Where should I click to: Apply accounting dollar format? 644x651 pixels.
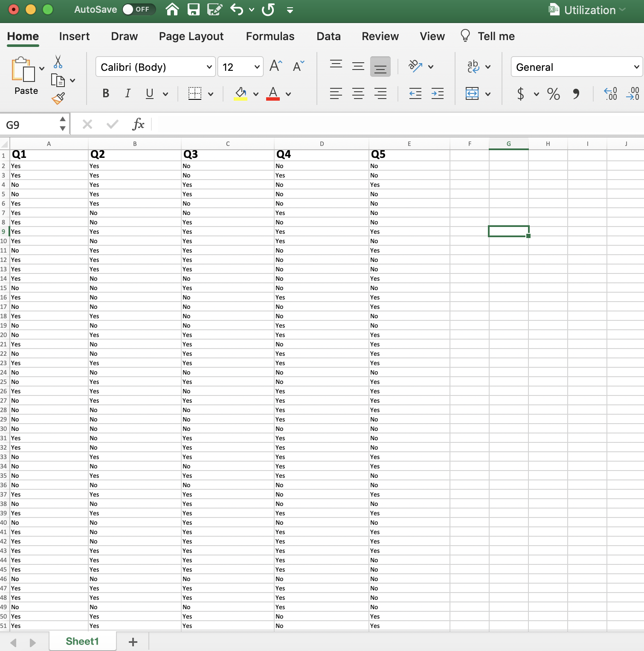tap(520, 93)
